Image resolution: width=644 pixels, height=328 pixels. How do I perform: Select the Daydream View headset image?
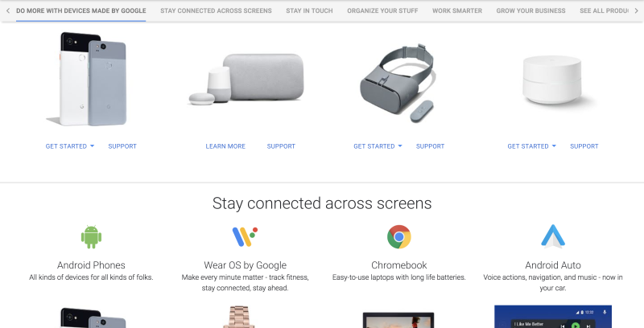[x=398, y=83]
